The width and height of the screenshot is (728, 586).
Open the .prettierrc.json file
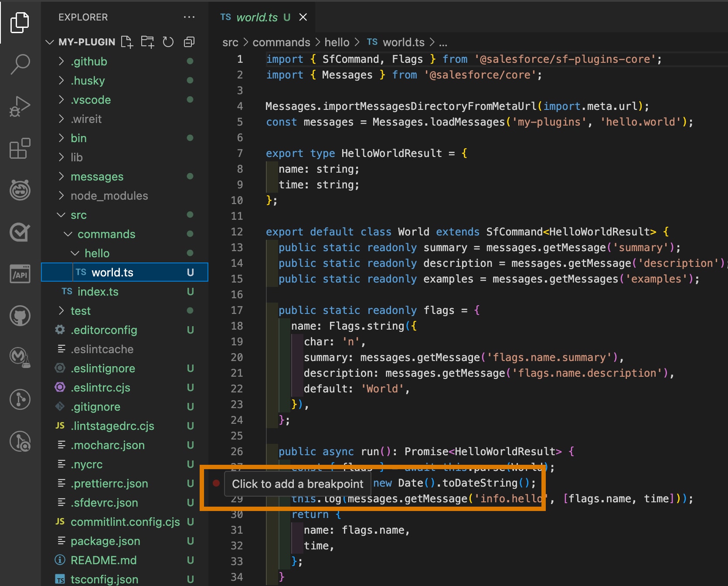point(125,484)
